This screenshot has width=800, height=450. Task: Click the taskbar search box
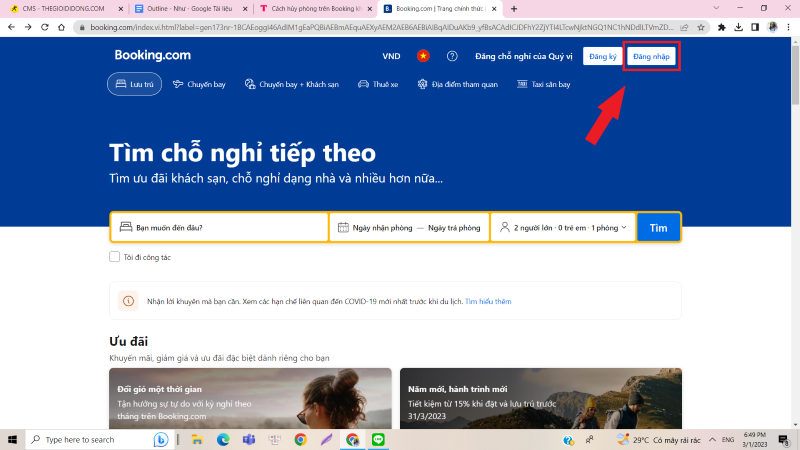coord(99,440)
